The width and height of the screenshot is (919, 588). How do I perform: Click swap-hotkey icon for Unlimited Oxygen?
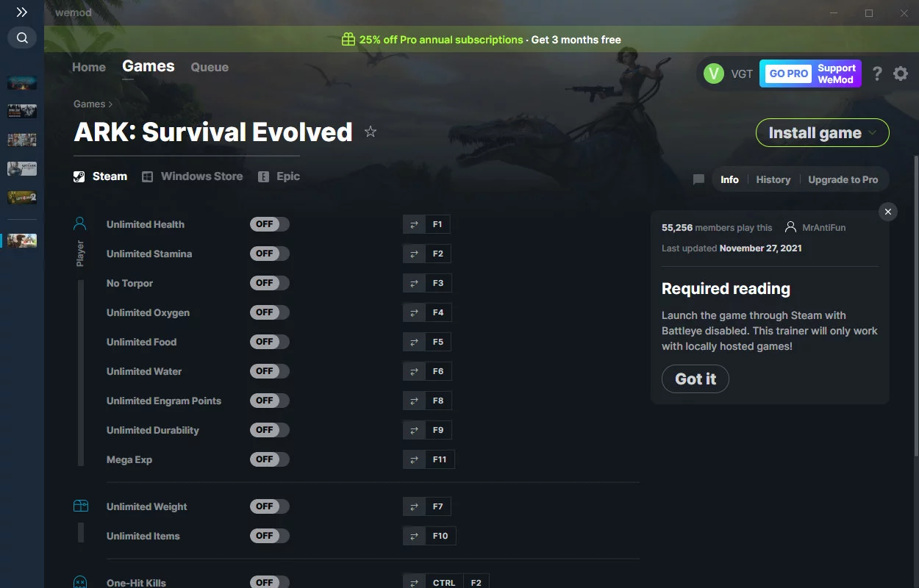[414, 312]
